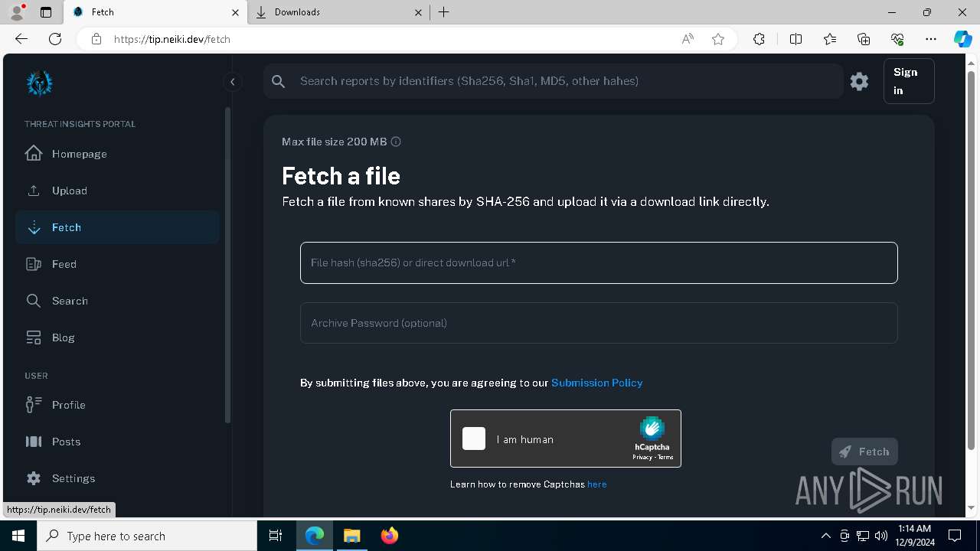
Task: Open the Windows Start menu
Action: [x=18, y=536]
